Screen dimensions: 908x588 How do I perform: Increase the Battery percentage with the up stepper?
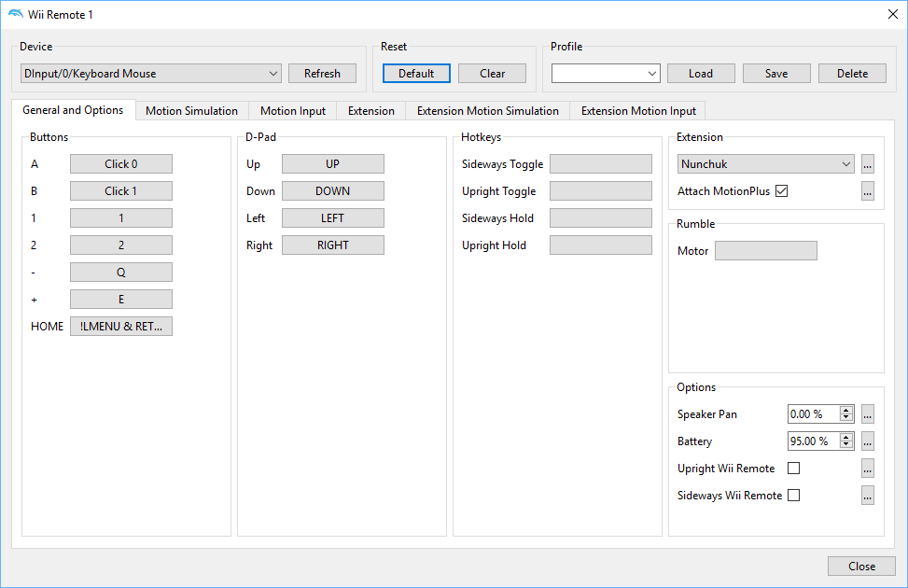(846, 437)
